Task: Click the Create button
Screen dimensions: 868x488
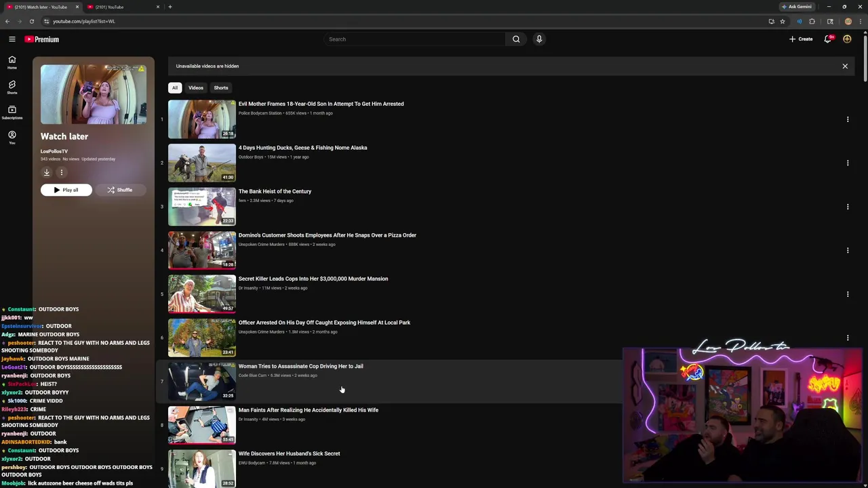Action: coord(801,39)
